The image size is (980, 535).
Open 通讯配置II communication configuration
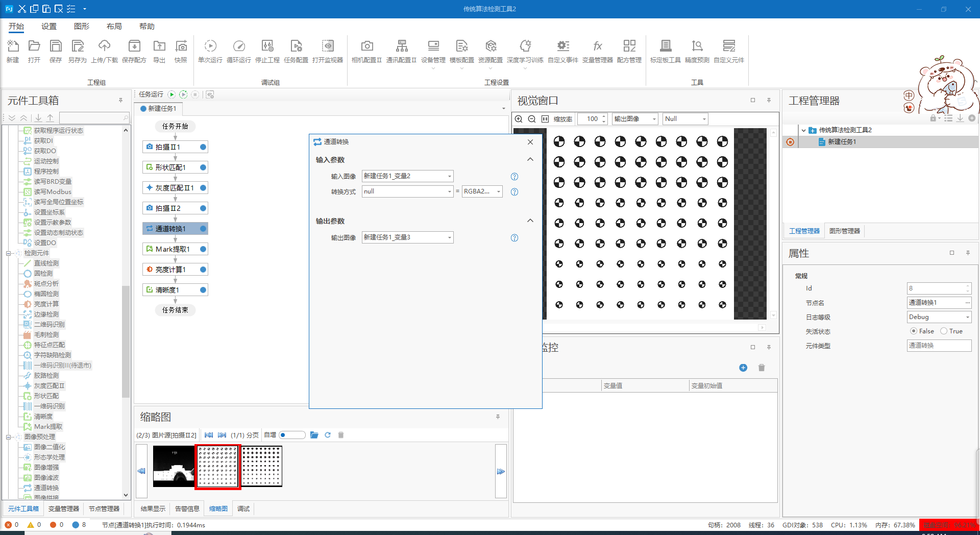coord(402,51)
